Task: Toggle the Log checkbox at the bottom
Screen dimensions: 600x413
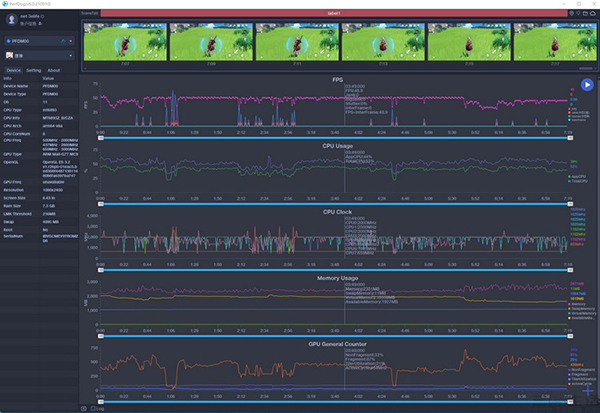Action: [93, 408]
